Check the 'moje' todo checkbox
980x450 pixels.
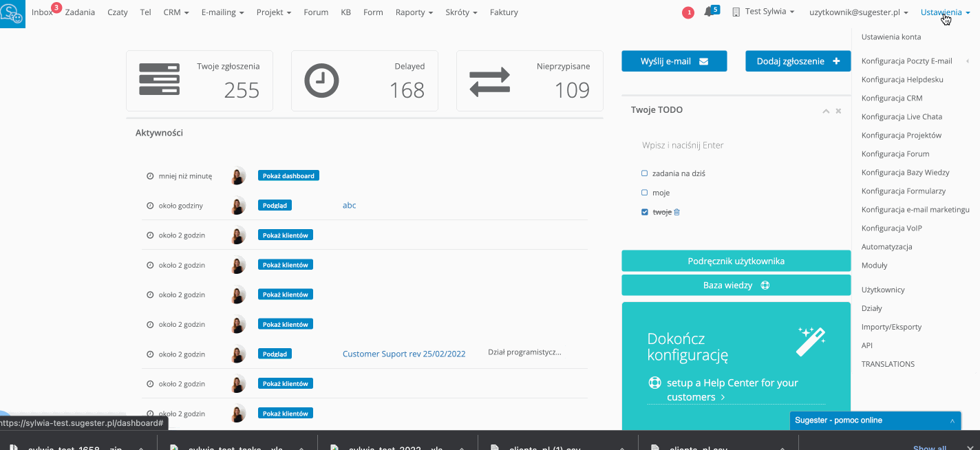point(645,193)
